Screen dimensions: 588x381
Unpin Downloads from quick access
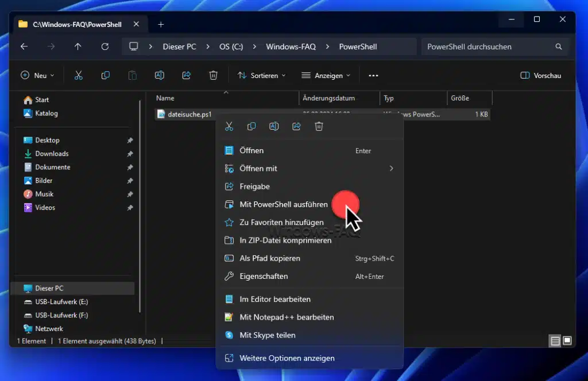pos(130,154)
